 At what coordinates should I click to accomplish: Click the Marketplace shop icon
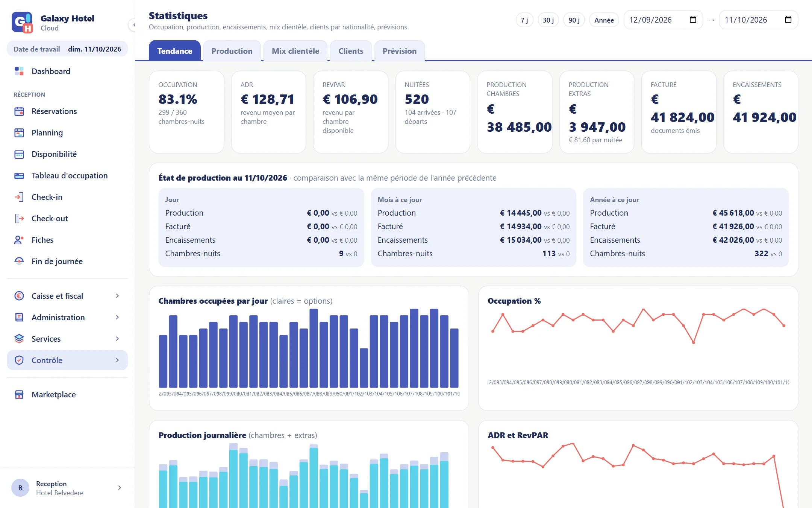19,395
